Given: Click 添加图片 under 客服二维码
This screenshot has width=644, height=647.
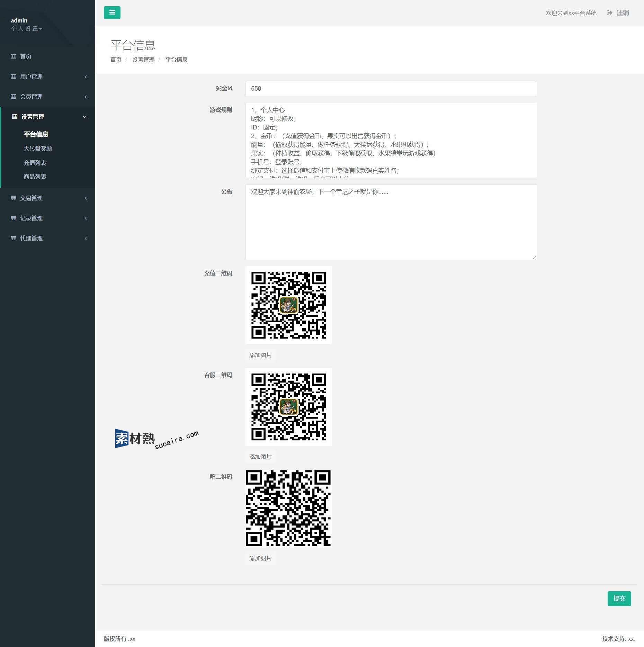Looking at the screenshot, I should coord(260,457).
